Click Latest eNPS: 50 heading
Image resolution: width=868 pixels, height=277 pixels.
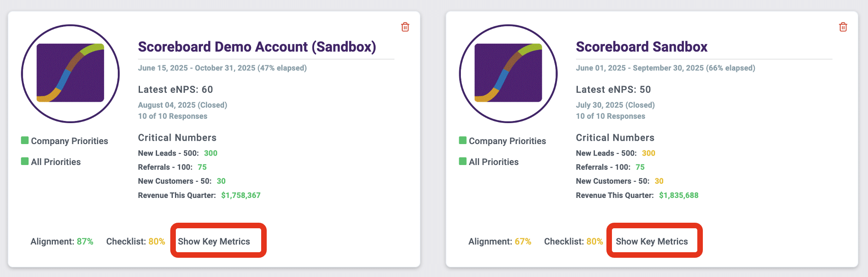click(613, 89)
